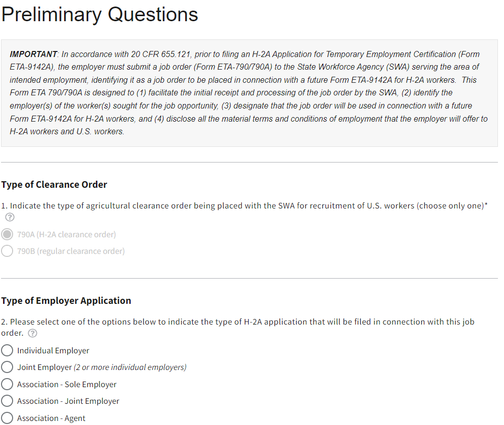Click the 'Type of Clearance Order' section heading
Viewport: 504px width, 425px height.
(x=54, y=185)
